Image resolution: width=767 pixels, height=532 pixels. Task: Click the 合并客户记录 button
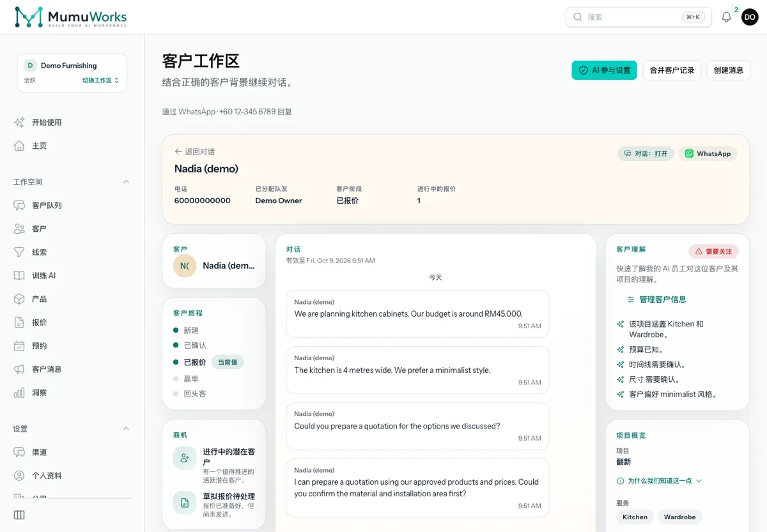coord(672,70)
